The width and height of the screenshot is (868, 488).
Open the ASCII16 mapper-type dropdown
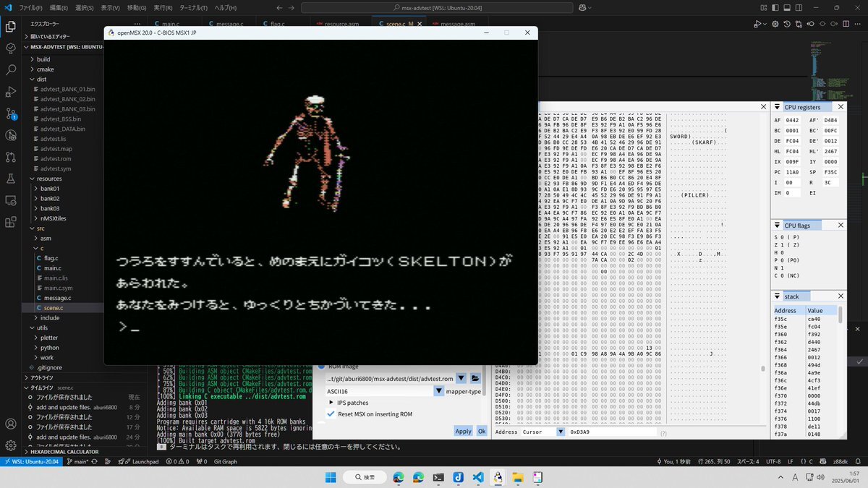coord(439,391)
